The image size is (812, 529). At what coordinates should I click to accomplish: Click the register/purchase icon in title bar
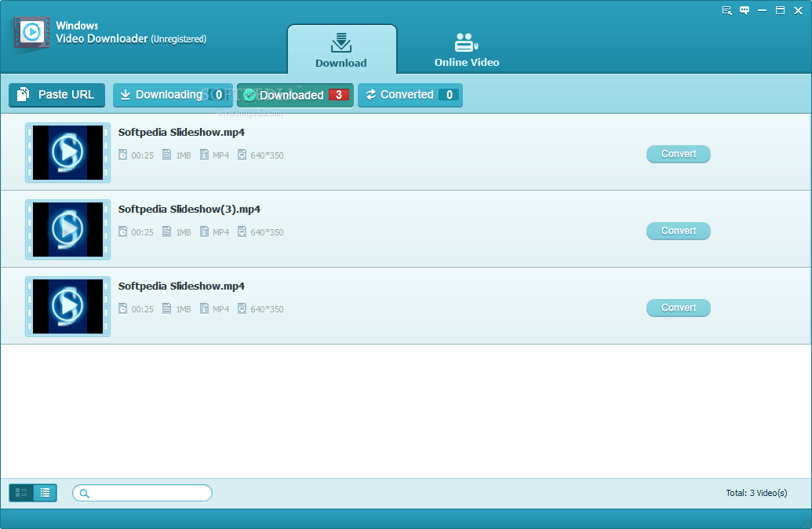pos(727,10)
